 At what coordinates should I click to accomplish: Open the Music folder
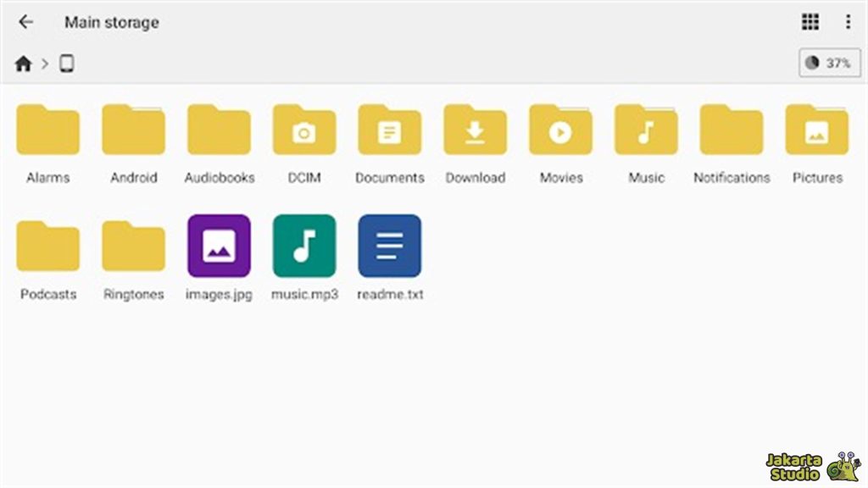point(645,131)
